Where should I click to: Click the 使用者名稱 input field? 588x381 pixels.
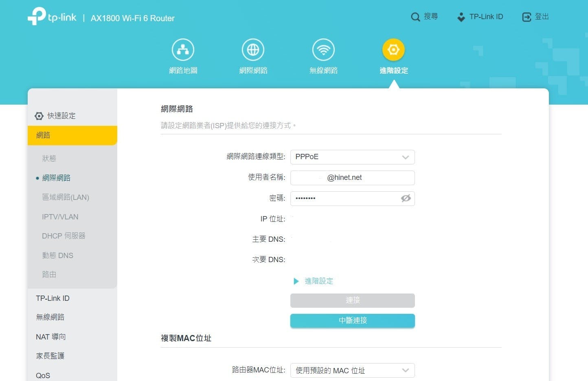pos(352,178)
